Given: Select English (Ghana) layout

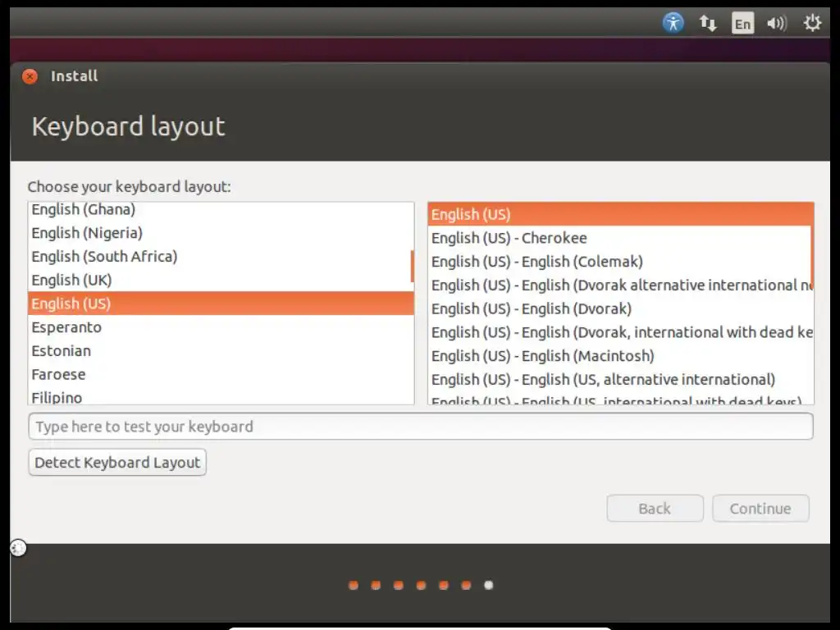Looking at the screenshot, I should 221,209.
